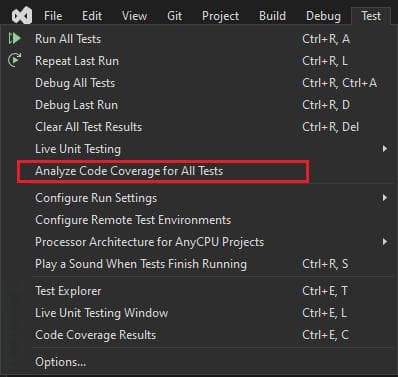Image resolution: width=398 pixels, height=377 pixels.
Task: Open Live Unit Testing Window
Action: tap(101, 313)
